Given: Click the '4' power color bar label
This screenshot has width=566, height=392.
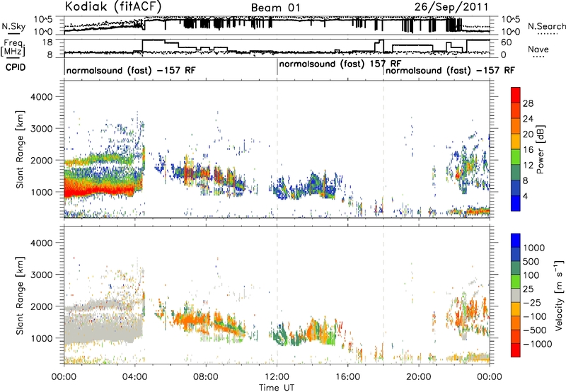Looking at the screenshot, I should 525,196.
